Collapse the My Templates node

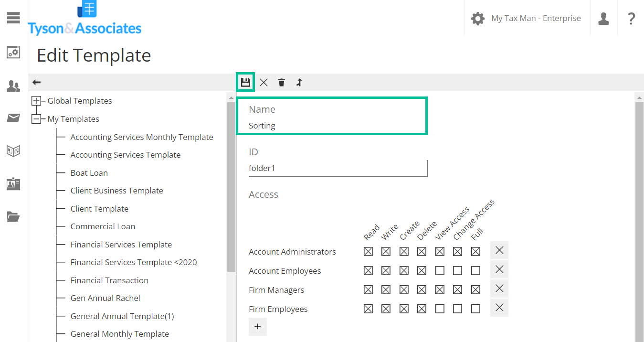pos(37,118)
